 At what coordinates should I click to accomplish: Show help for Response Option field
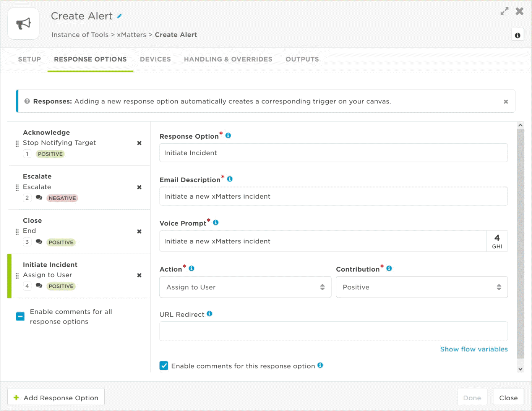click(228, 136)
